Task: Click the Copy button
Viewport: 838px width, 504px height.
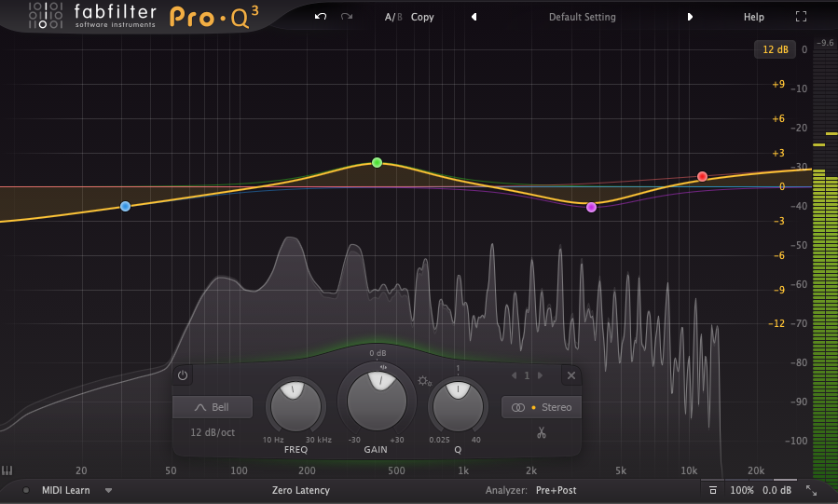Action: 422,17
